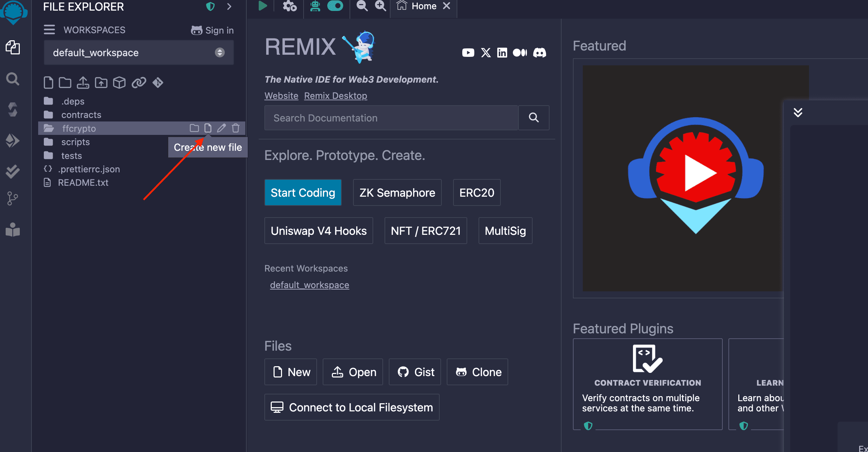Click the git init diamond icon
This screenshot has height=452, width=868.
point(158,83)
